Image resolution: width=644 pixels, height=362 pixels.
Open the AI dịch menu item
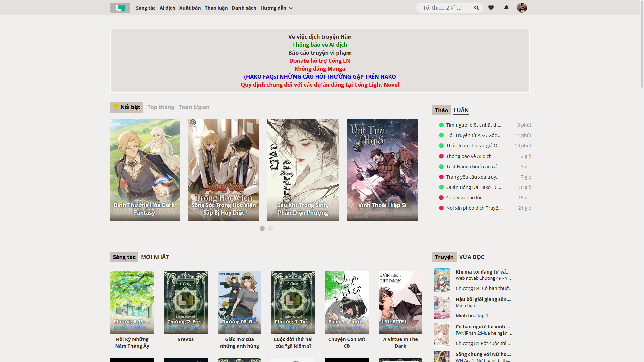pos(167,8)
